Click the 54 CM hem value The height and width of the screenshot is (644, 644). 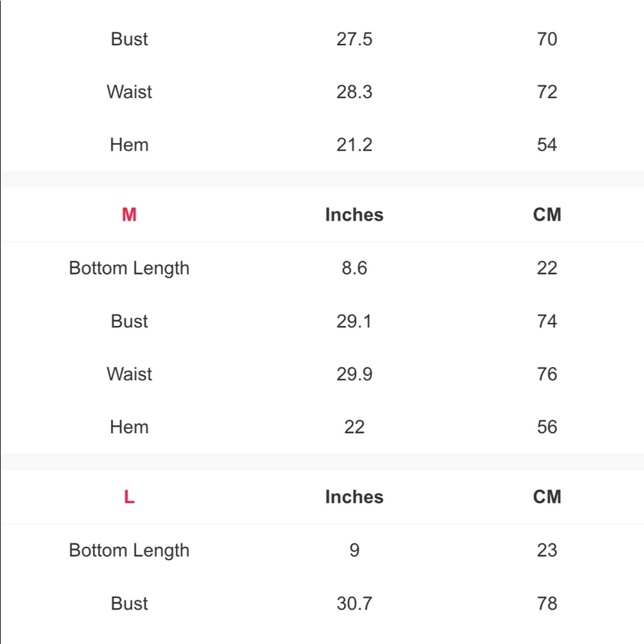pos(547,144)
